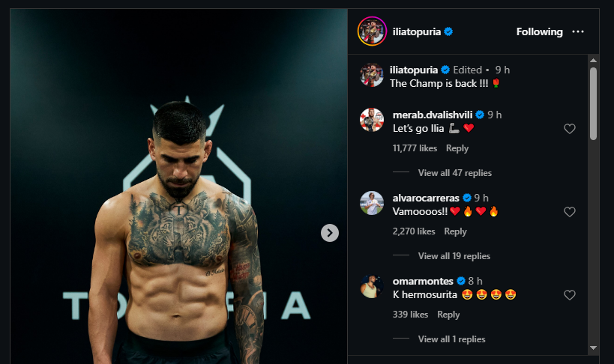The width and height of the screenshot is (614, 364).
Task: Click omarmontes's profile avatar
Action: point(372,286)
